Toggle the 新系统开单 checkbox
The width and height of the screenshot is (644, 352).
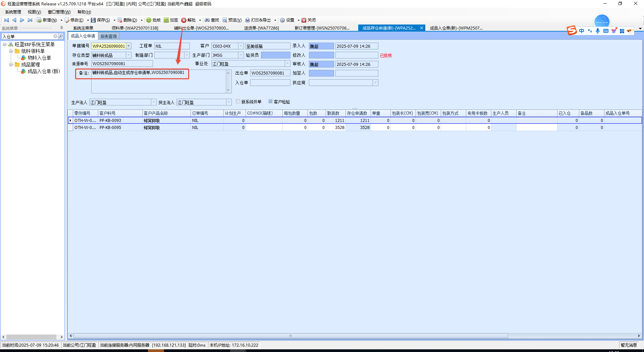238,101
